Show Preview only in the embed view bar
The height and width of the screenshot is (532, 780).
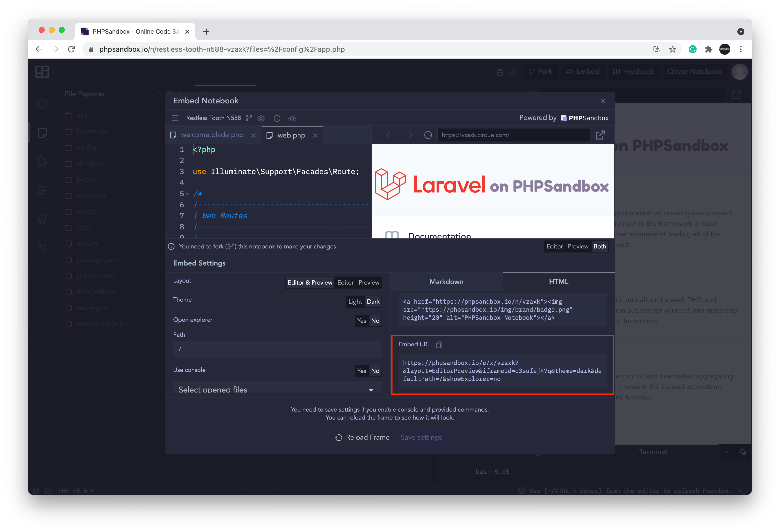(578, 246)
